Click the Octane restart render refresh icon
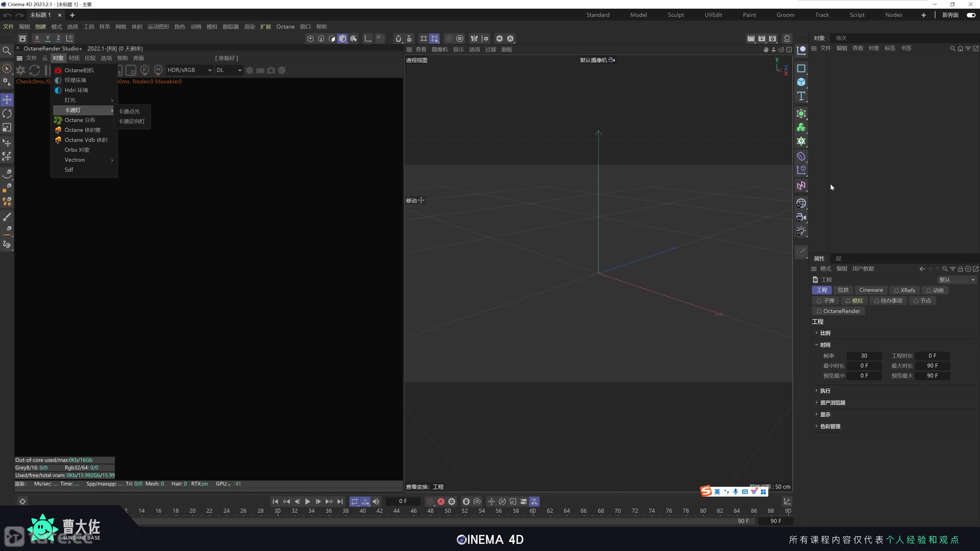 [34, 70]
